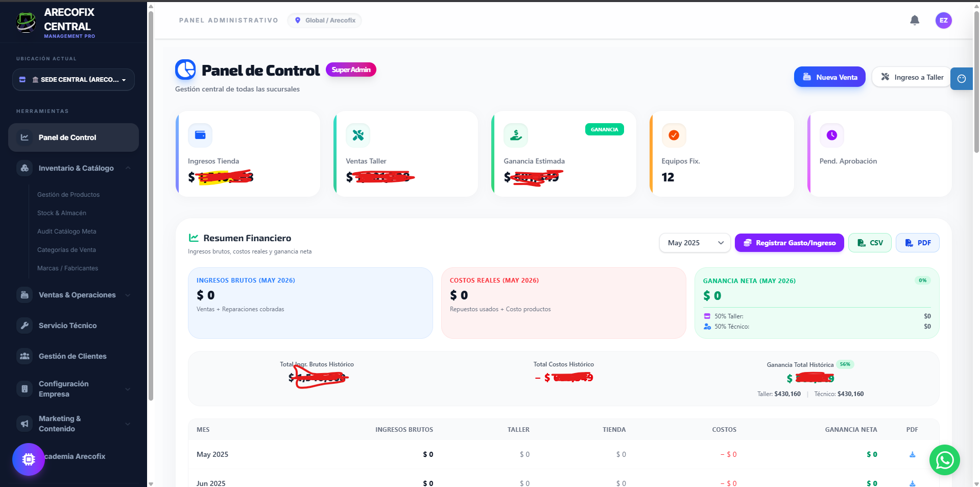Click the EZ user avatar

click(x=943, y=20)
